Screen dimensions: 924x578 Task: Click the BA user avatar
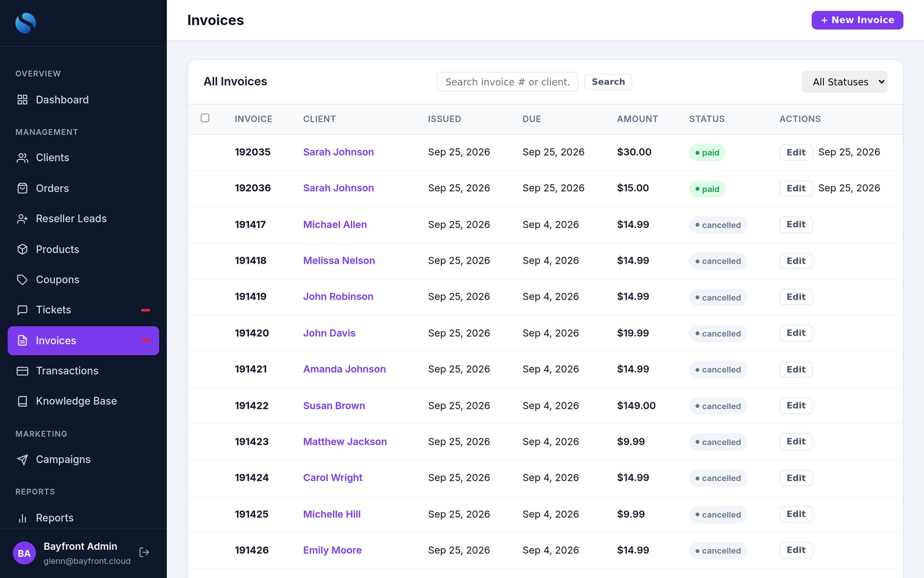(24, 553)
